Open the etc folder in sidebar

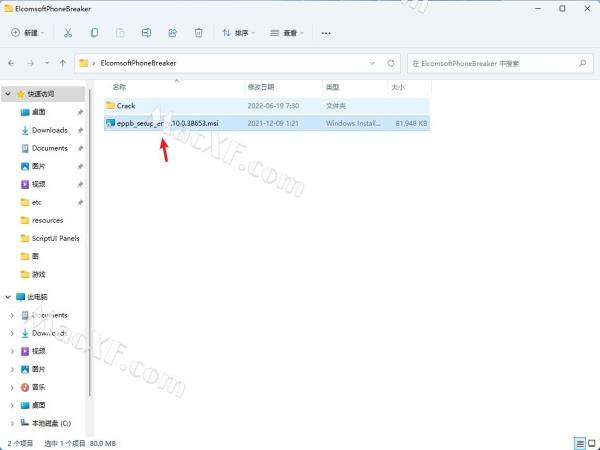pyautogui.click(x=36, y=202)
